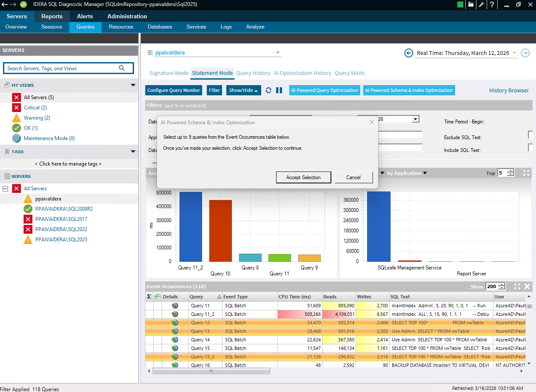Click the Query 10 red chart bar
536x392 pixels.
[x=220, y=231]
